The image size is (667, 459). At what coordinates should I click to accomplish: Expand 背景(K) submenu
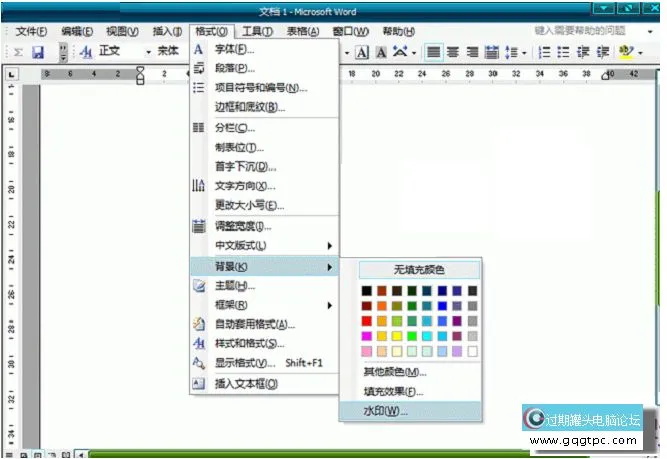point(264,267)
